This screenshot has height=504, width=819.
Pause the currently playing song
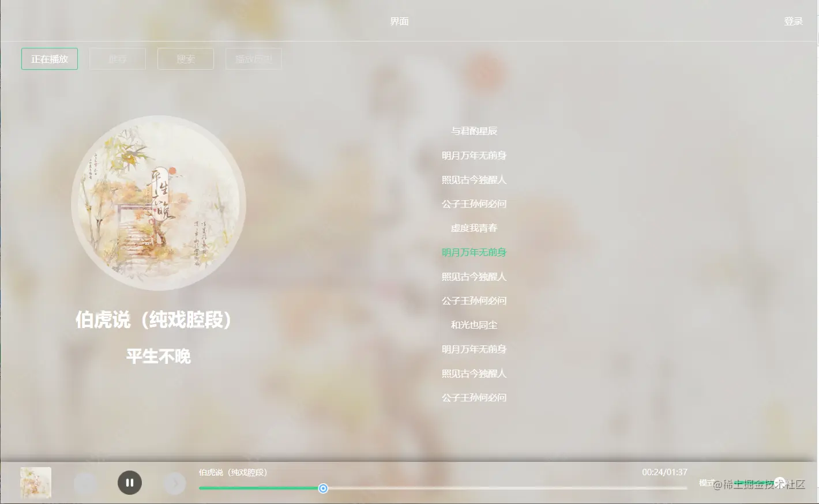[130, 483]
